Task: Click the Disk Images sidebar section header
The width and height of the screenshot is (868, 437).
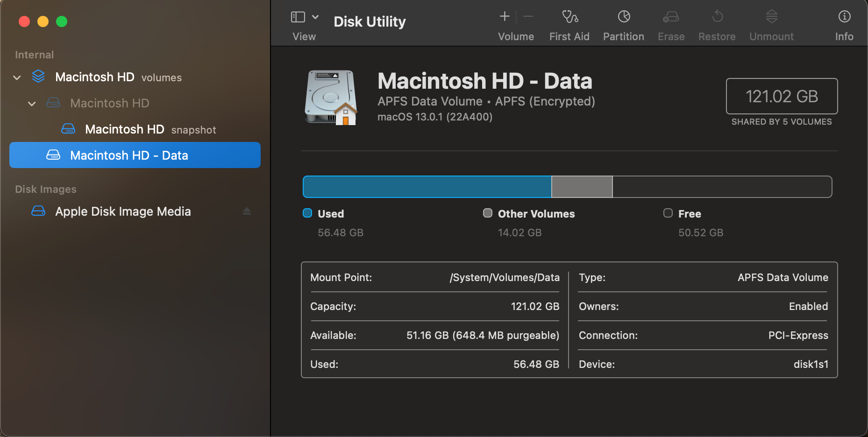Action: point(46,189)
